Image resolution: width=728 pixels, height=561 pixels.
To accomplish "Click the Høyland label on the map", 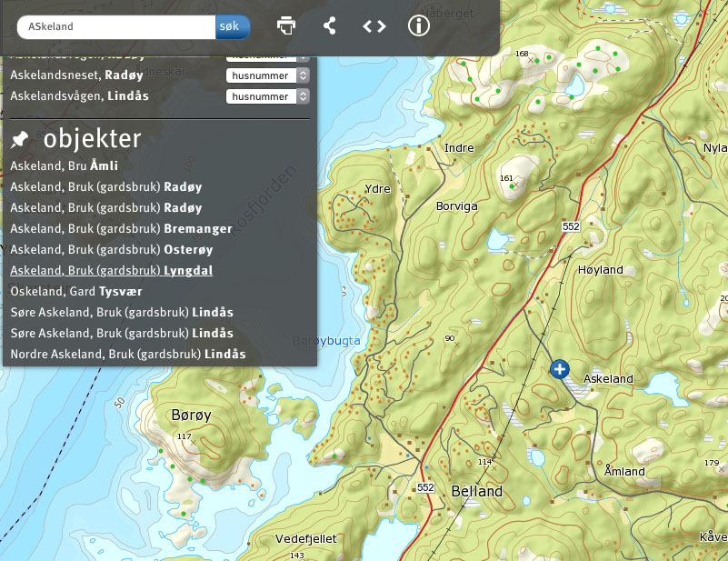I will (601, 270).
